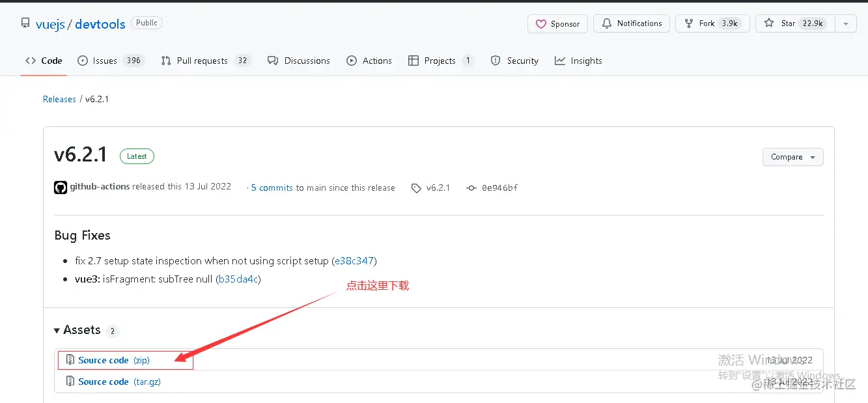Open the Security tab
Viewport: 868px width, 403px height.
point(514,61)
